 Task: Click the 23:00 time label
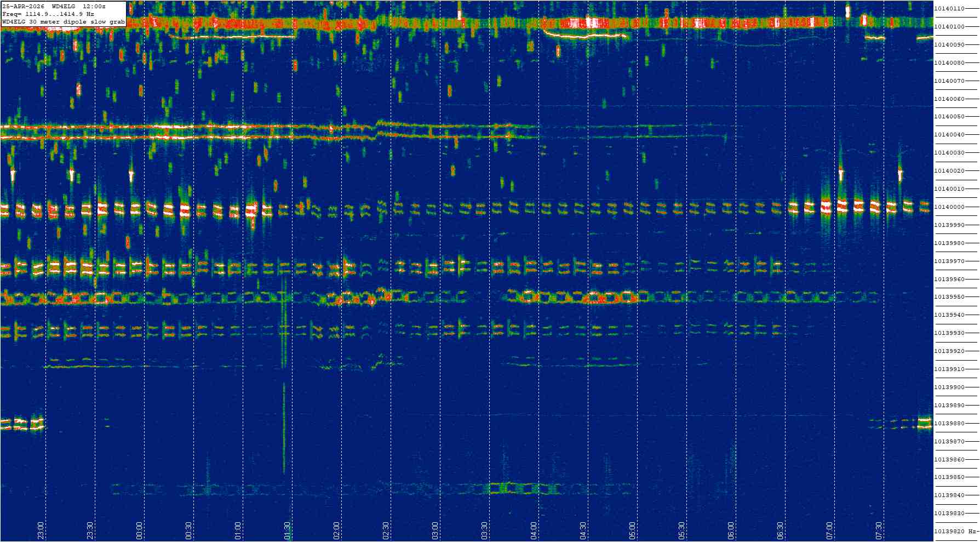tap(41, 530)
